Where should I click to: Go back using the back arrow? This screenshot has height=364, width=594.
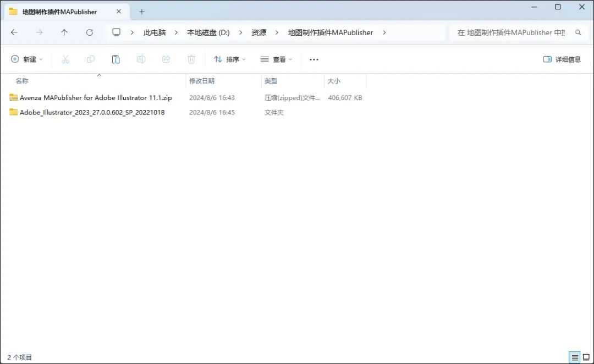[14, 32]
